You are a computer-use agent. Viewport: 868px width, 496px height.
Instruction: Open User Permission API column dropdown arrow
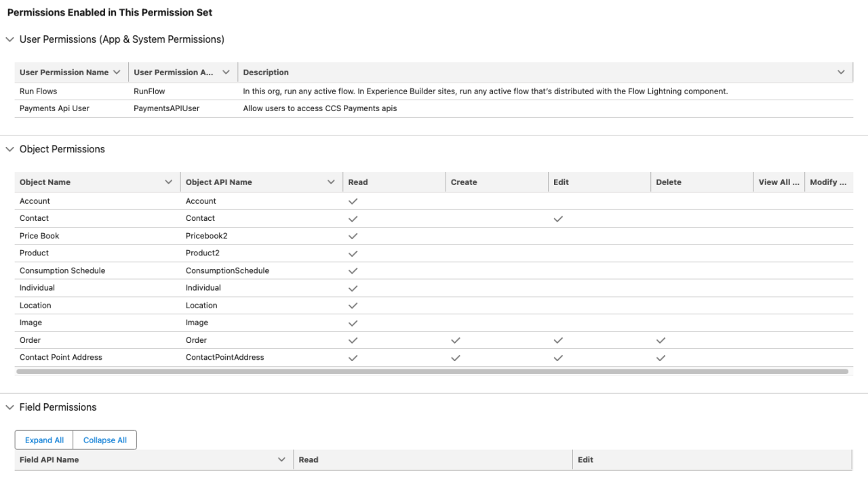tap(226, 73)
